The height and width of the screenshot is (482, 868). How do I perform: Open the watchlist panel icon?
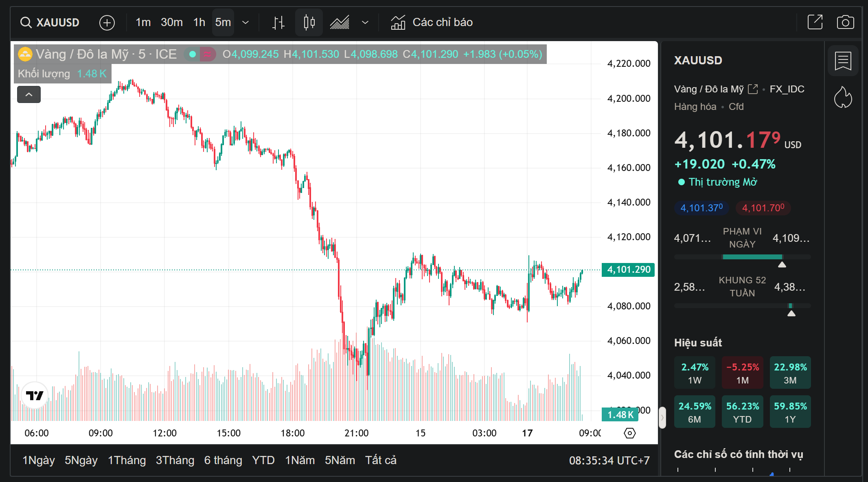843,61
